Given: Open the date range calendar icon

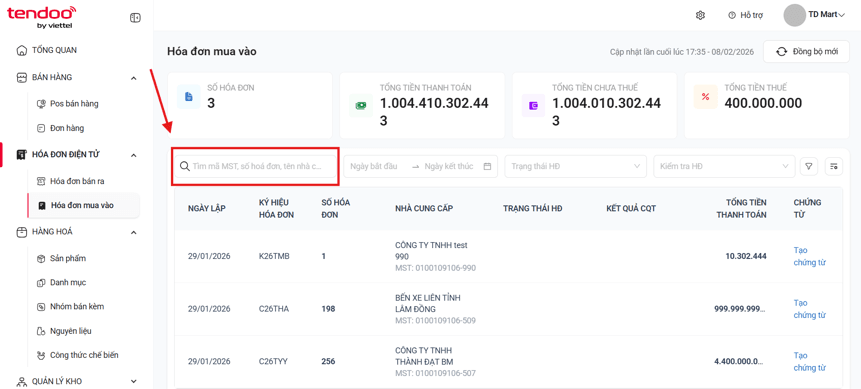Looking at the screenshot, I should pos(487,166).
